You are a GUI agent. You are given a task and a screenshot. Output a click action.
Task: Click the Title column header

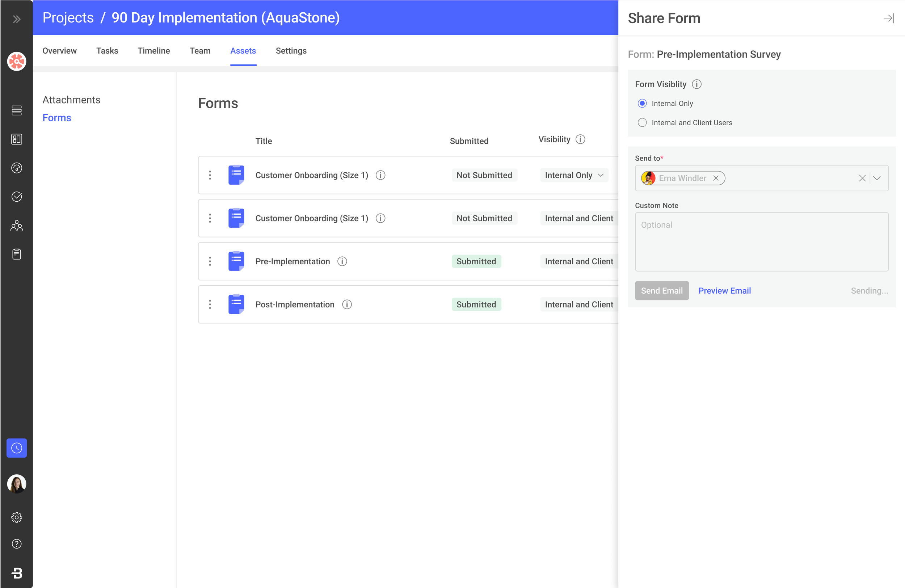(264, 141)
